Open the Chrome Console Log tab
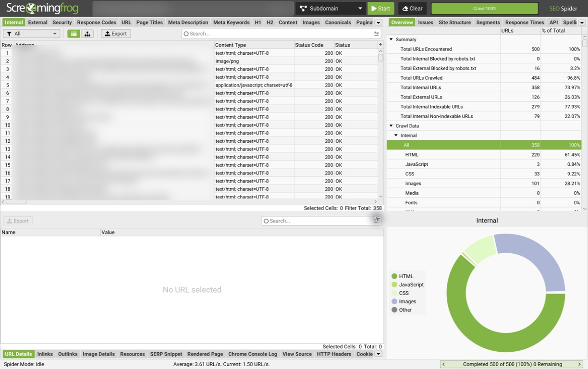Image resolution: width=588 pixels, height=369 pixels. 253,354
